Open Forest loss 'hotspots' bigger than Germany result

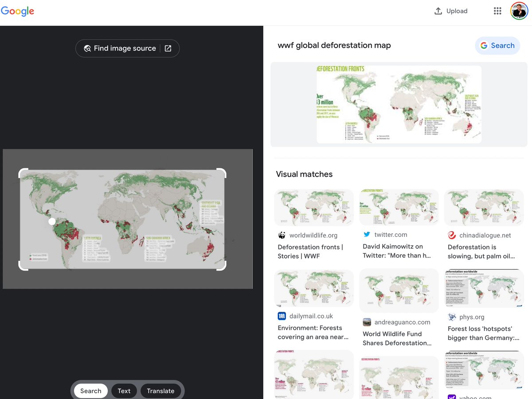click(x=484, y=333)
